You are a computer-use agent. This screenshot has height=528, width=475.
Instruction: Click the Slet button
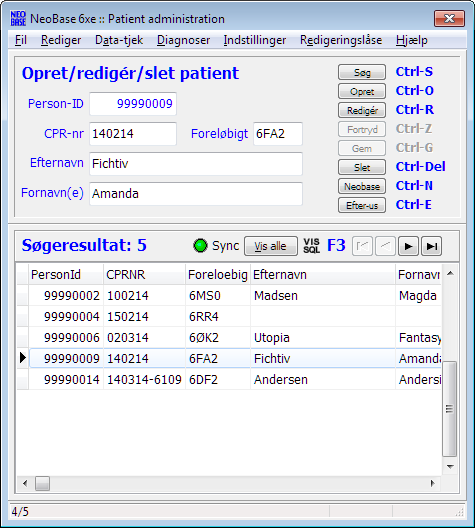coord(362,167)
